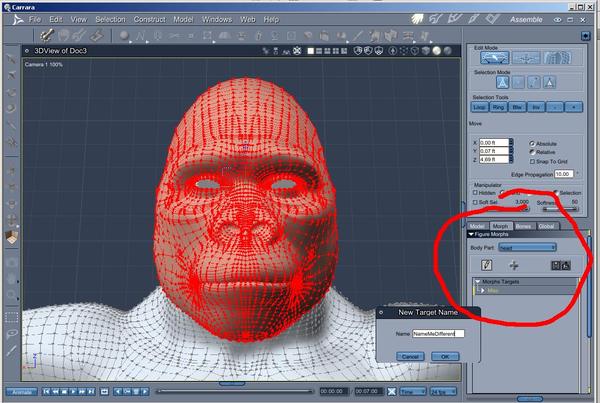Collapse the Figure Morphs section
600x403 pixels.
pos(471,234)
